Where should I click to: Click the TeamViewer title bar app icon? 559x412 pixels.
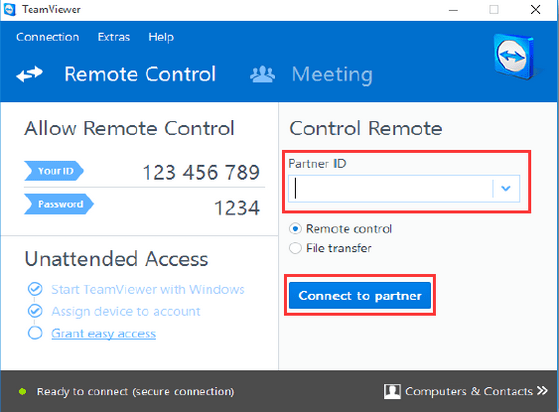9,9
